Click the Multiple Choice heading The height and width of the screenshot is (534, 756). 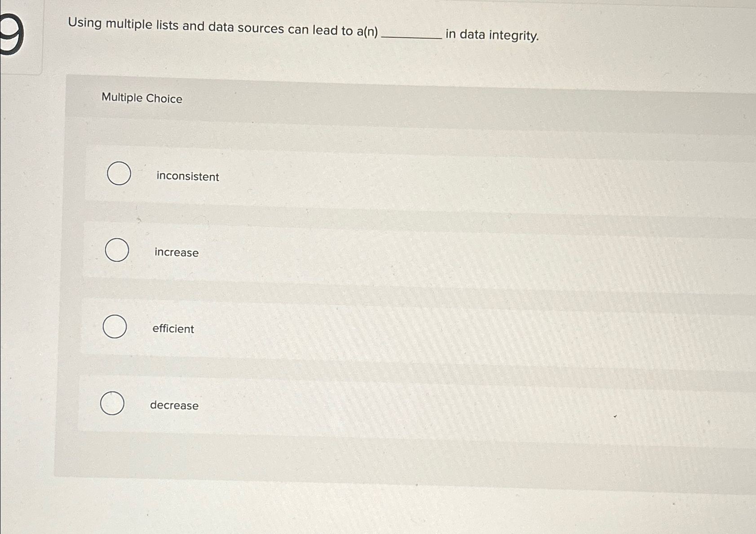[142, 99]
